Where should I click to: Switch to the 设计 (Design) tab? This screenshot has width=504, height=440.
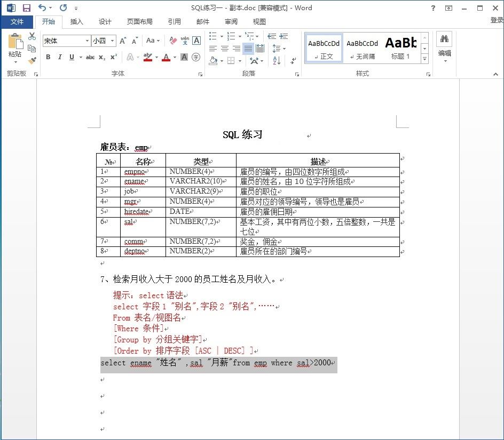(x=105, y=21)
